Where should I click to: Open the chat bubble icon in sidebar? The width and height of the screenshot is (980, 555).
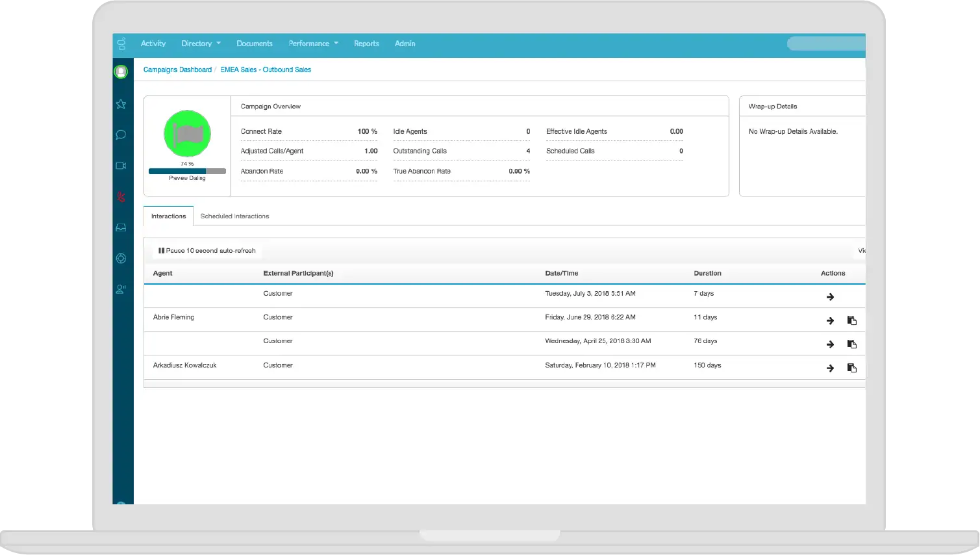click(121, 135)
